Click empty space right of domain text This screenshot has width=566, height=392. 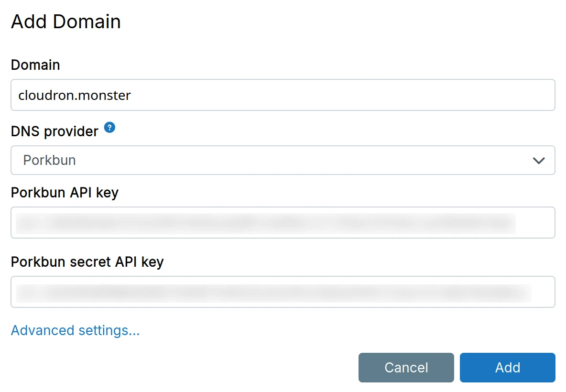[x=335, y=95]
